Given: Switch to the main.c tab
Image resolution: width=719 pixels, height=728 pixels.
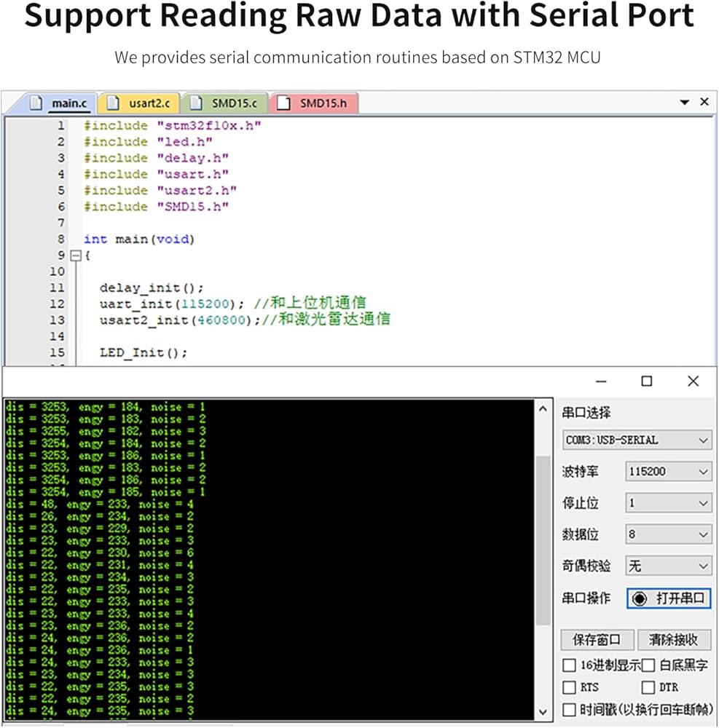Looking at the screenshot, I should pyautogui.click(x=60, y=103).
